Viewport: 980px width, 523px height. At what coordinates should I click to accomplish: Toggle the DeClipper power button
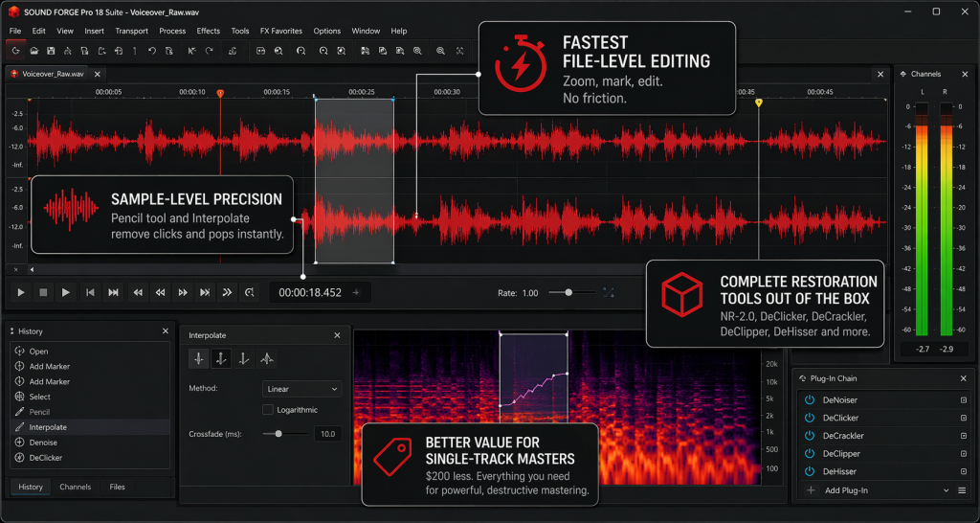[x=810, y=454]
